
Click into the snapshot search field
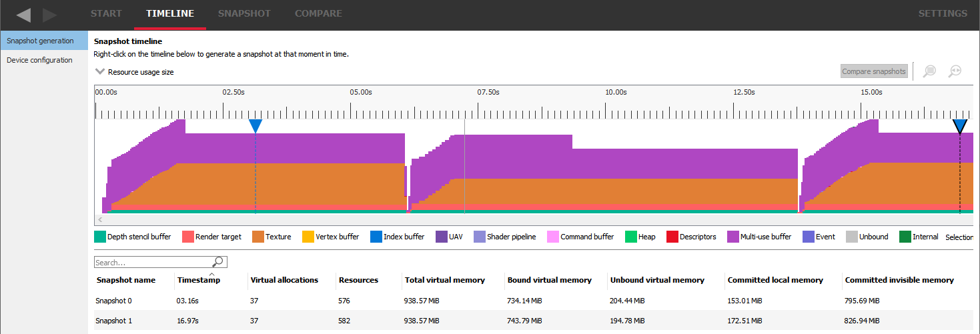153,263
